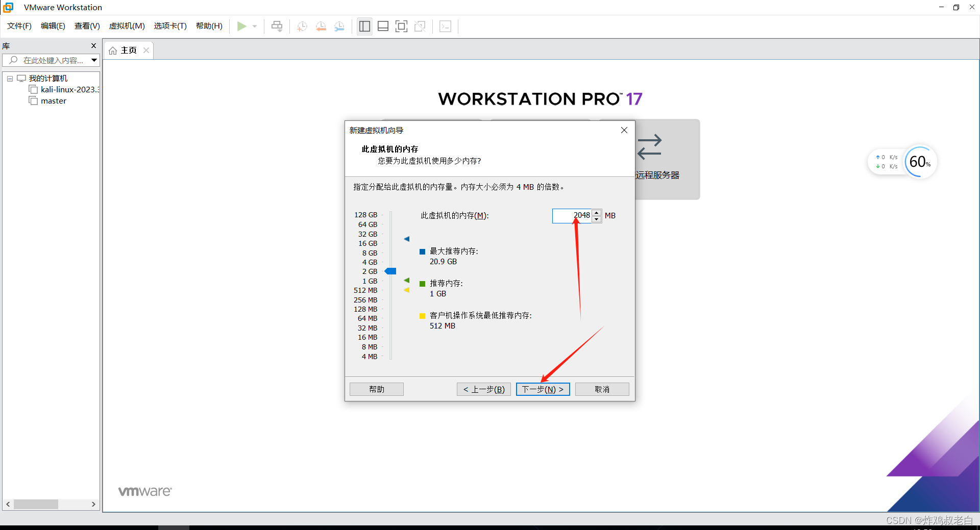Click the 512 MB minimum recommended value

coord(443,326)
